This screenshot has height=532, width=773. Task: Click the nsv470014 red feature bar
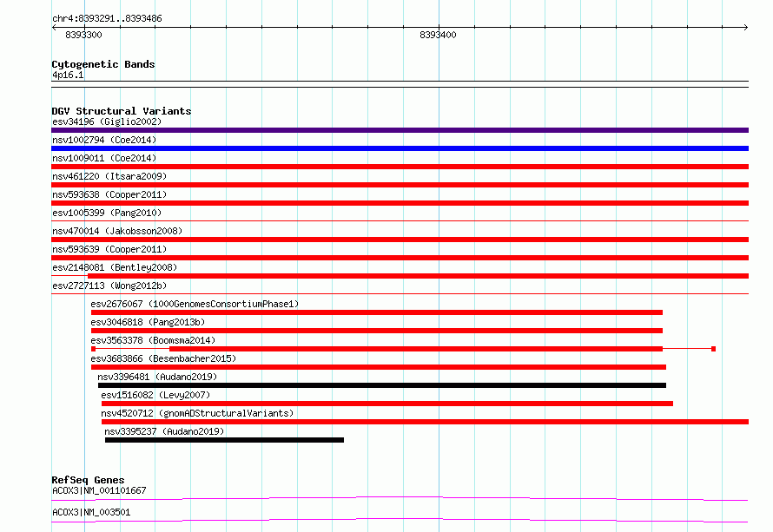point(400,240)
